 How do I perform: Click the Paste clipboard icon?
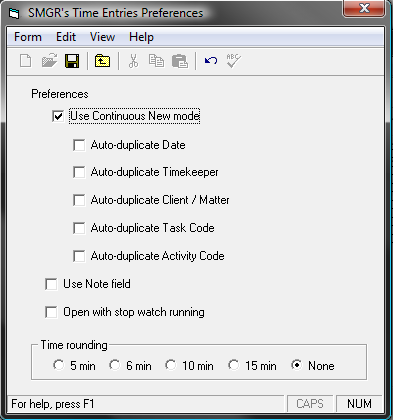click(180, 61)
